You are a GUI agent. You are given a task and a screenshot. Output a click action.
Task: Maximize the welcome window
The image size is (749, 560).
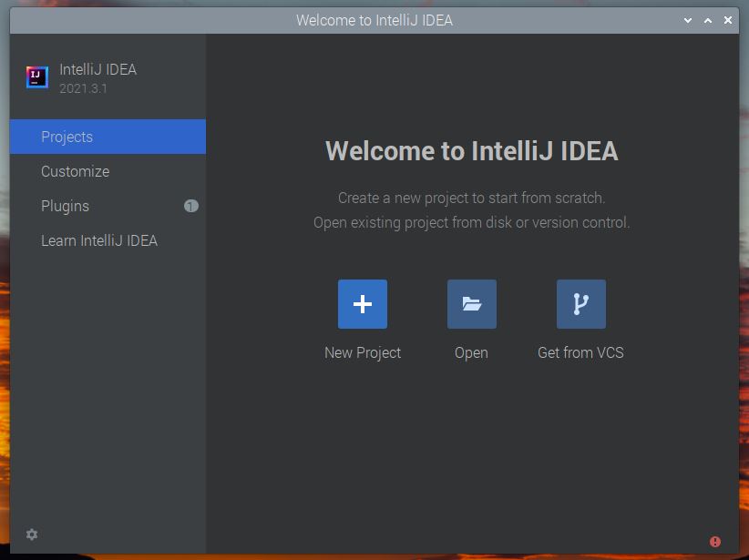tap(708, 21)
